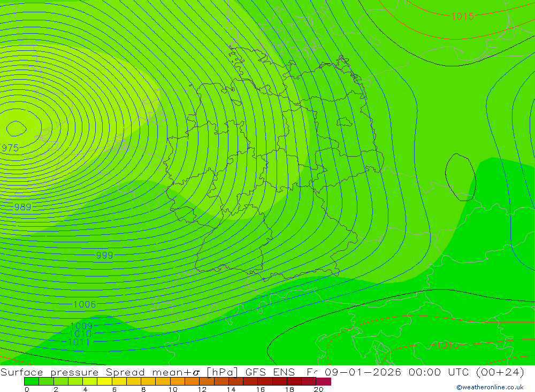Click the '(00+24)' forecast step text
This screenshot has height=392, width=535.
click(501, 372)
